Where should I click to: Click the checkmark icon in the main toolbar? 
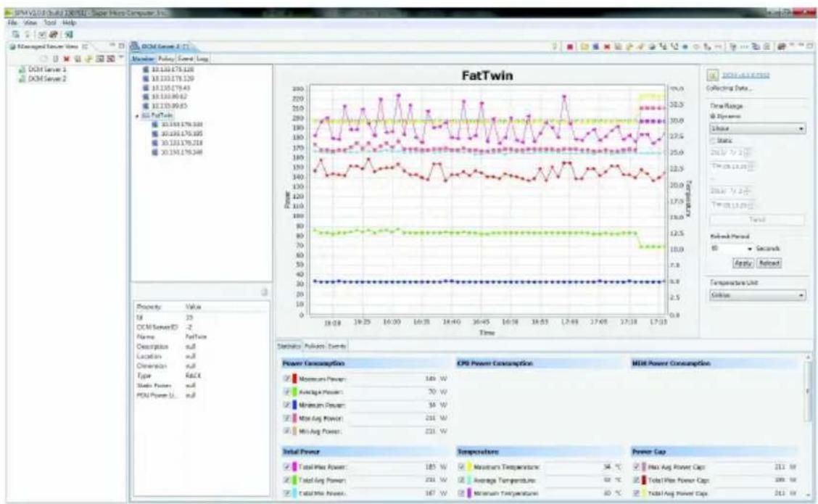[x=42, y=34]
